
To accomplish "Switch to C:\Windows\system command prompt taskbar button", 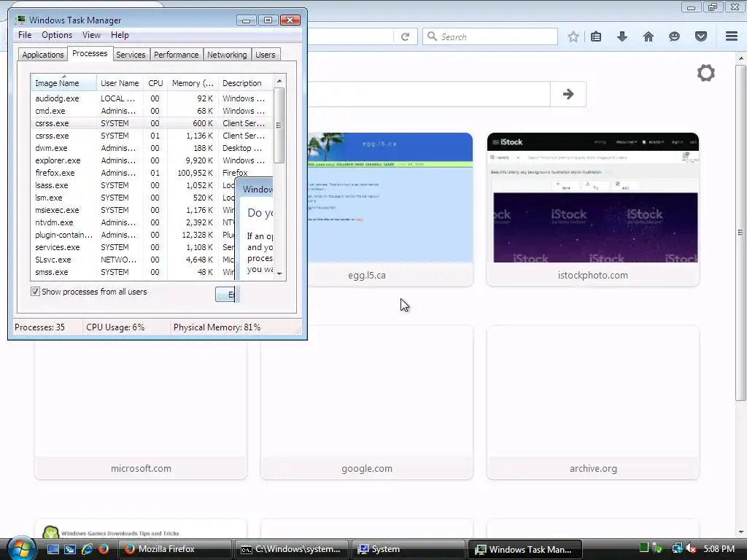I will tap(292, 549).
